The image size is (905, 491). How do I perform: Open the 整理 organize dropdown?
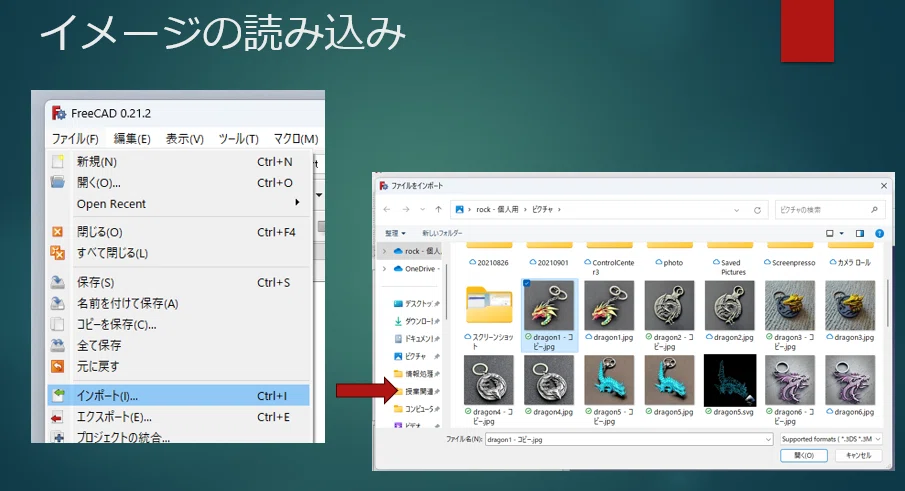395,233
